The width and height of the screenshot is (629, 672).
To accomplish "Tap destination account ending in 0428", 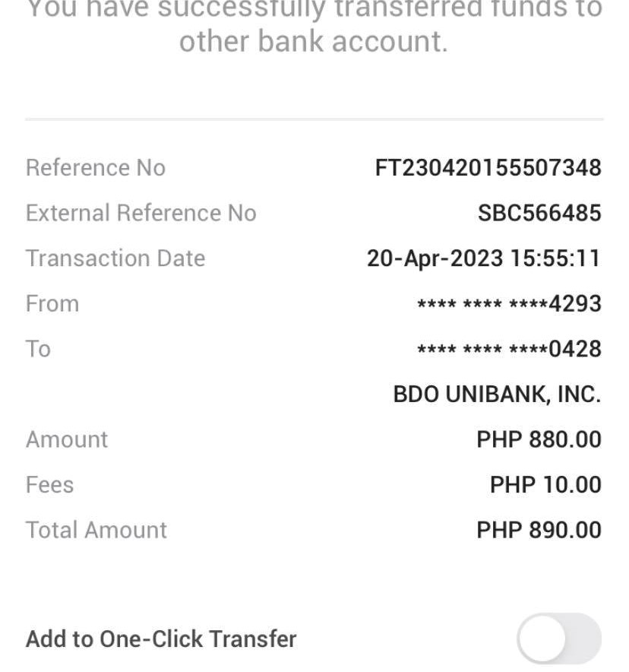I will (509, 349).
